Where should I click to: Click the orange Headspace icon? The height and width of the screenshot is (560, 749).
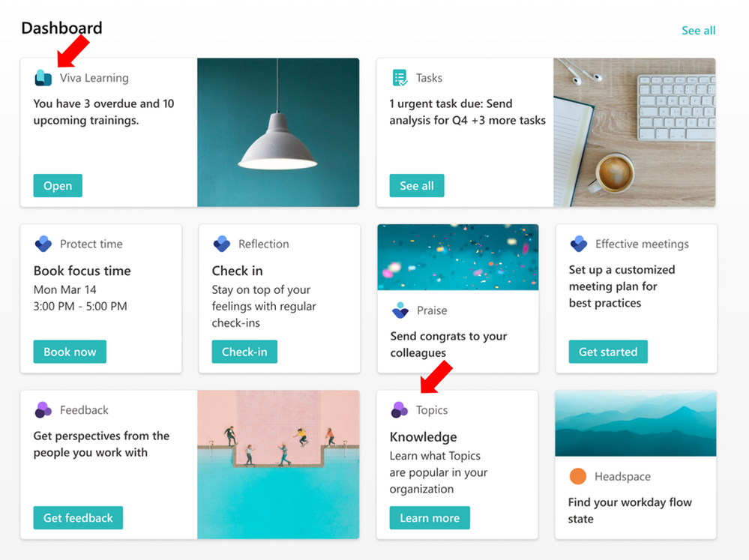pos(578,477)
